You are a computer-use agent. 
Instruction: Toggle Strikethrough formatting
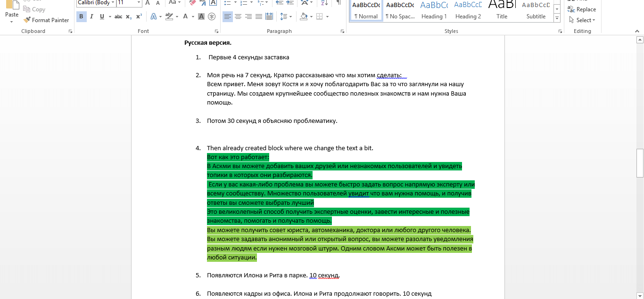(118, 16)
